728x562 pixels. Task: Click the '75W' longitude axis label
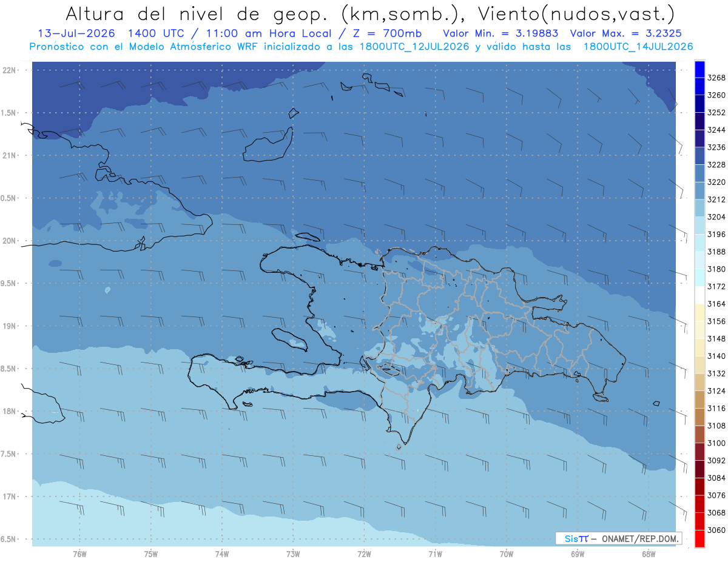[x=151, y=554]
